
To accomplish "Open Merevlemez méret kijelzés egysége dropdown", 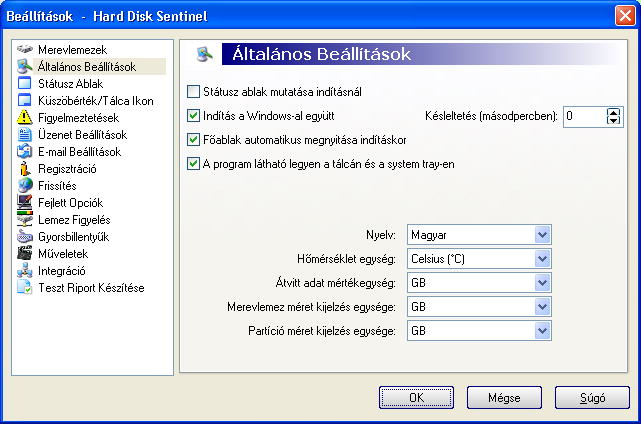I will pos(542,307).
